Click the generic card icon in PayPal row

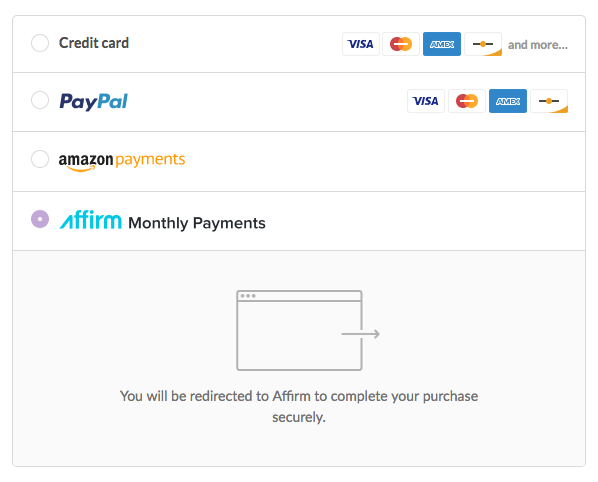[x=549, y=101]
